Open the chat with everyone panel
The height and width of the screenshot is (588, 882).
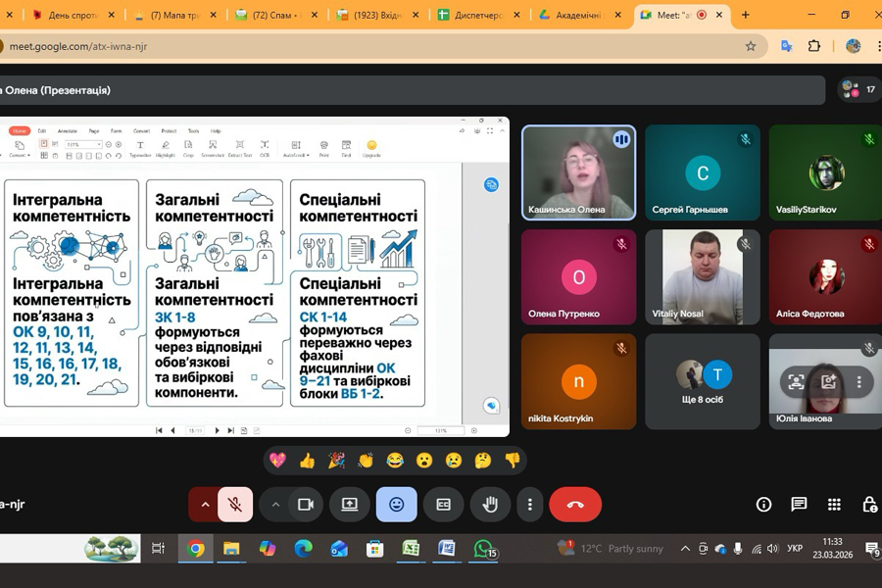point(799,505)
